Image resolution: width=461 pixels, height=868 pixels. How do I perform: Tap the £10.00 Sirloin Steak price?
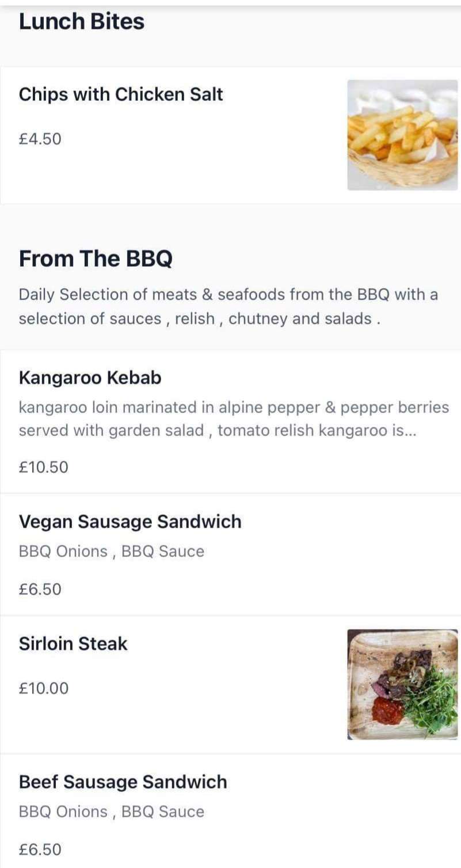click(43, 688)
